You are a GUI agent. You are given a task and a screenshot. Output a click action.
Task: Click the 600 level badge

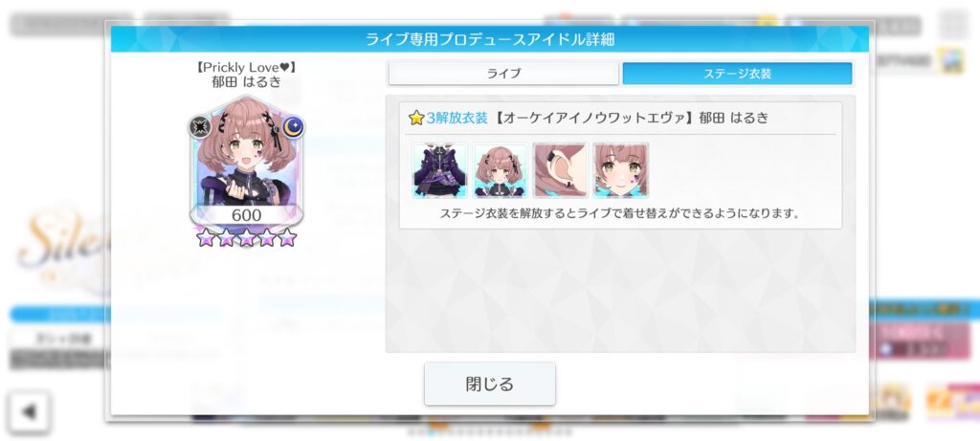click(x=246, y=215)
